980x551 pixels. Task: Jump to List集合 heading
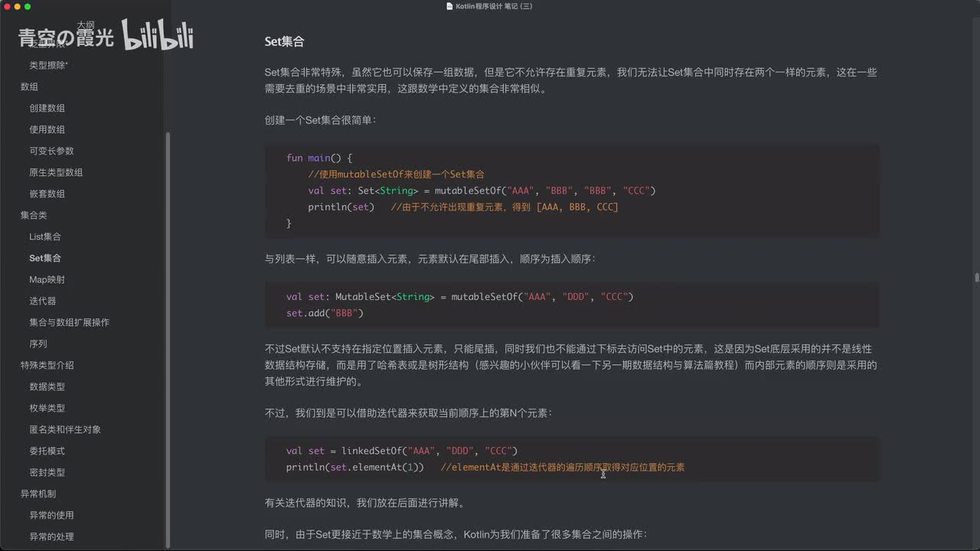[45, 236]
